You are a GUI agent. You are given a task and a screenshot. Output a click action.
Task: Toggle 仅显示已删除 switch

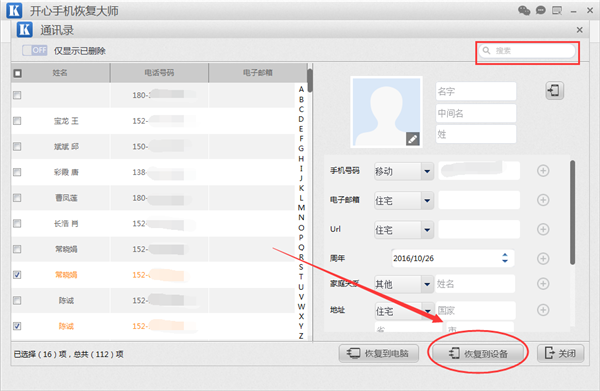34,51
